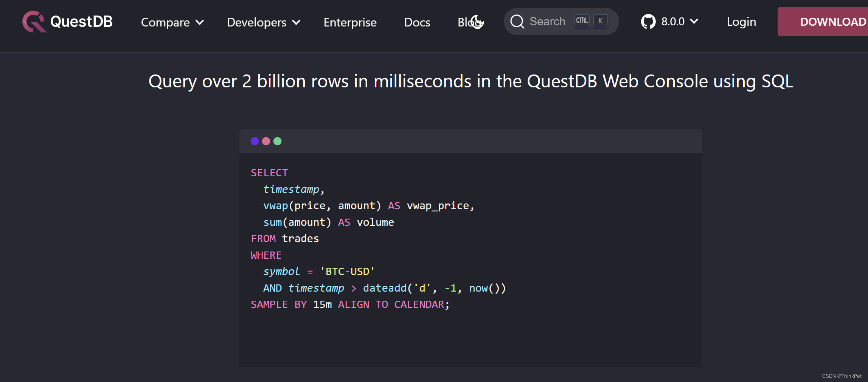Click the page heading about 2 billion rows
Image resolution: width=868 pixels, height=382 pixels.
click(x=471, y=81)
